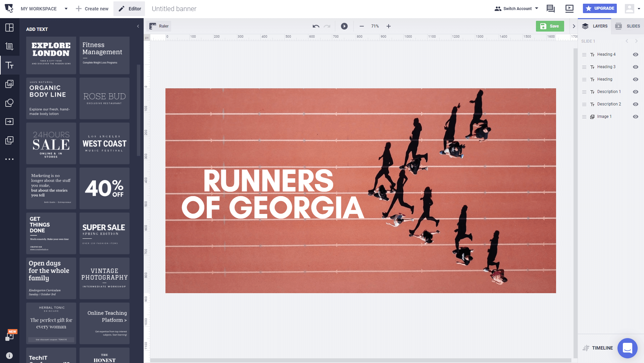Open the video panel icon in sidebar
Screen dimensions: 644x363
(9, 140)
